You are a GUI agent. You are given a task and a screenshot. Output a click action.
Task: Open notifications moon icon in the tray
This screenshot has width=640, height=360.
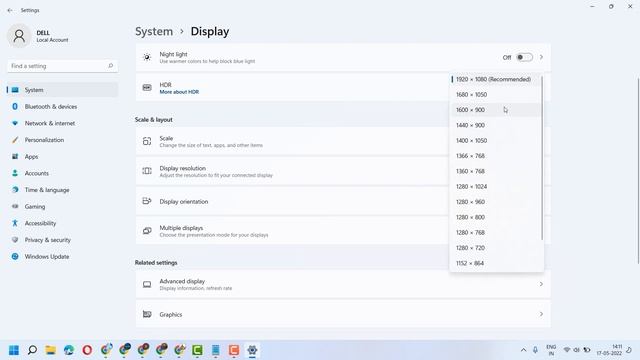pos(629,350)
